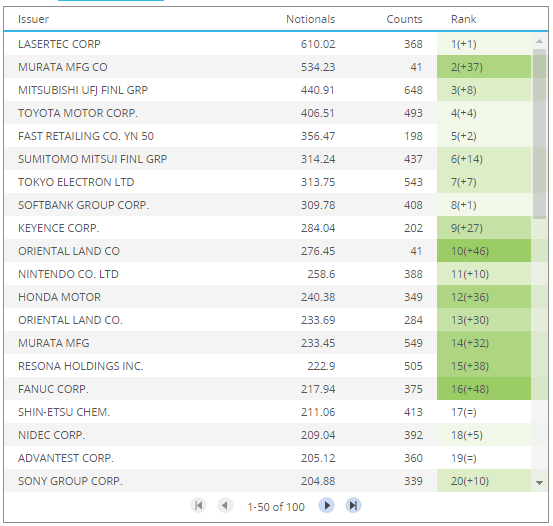The height and width of the screenshot is (526, 553).
Task: Select the LASERTEC CORP row
Action: click(x=268, y=44)
